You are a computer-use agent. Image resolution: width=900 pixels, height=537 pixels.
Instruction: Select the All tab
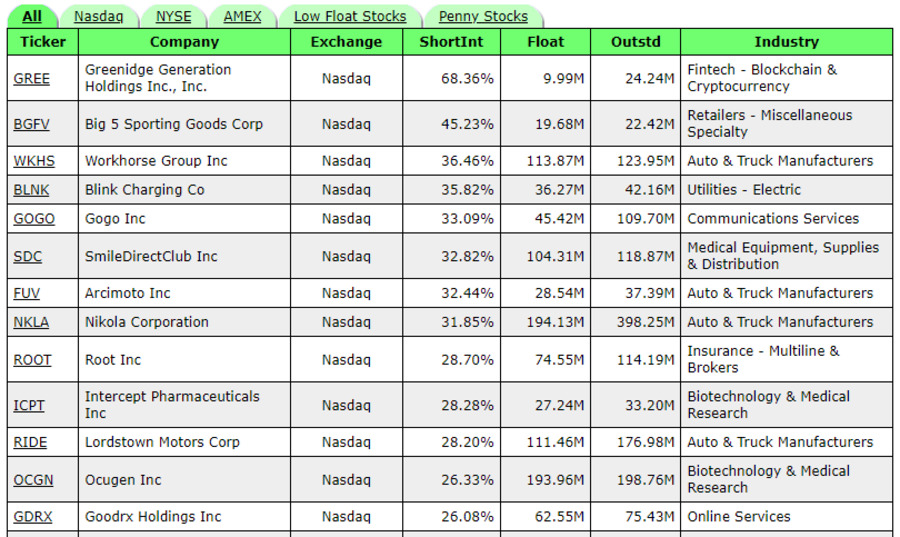32,16
